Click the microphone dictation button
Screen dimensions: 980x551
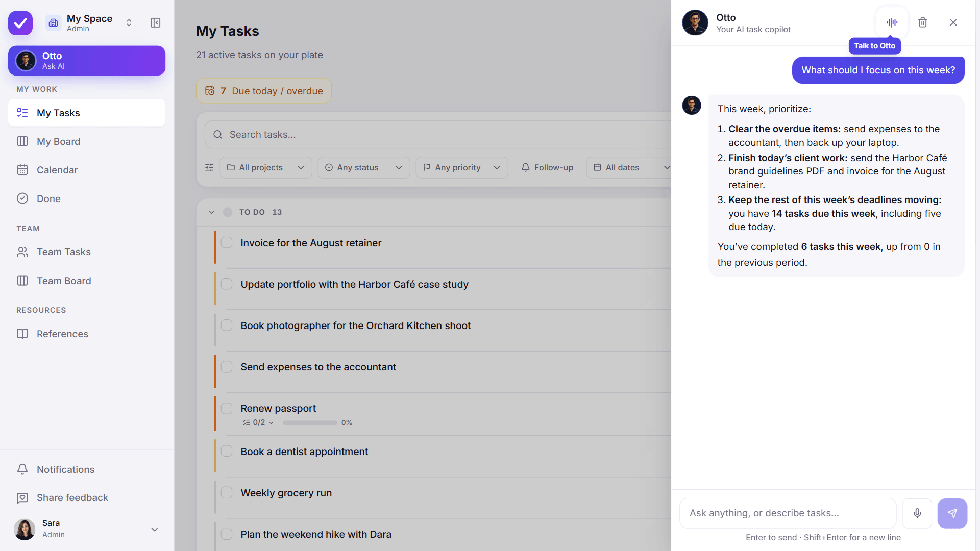(917, 513)
